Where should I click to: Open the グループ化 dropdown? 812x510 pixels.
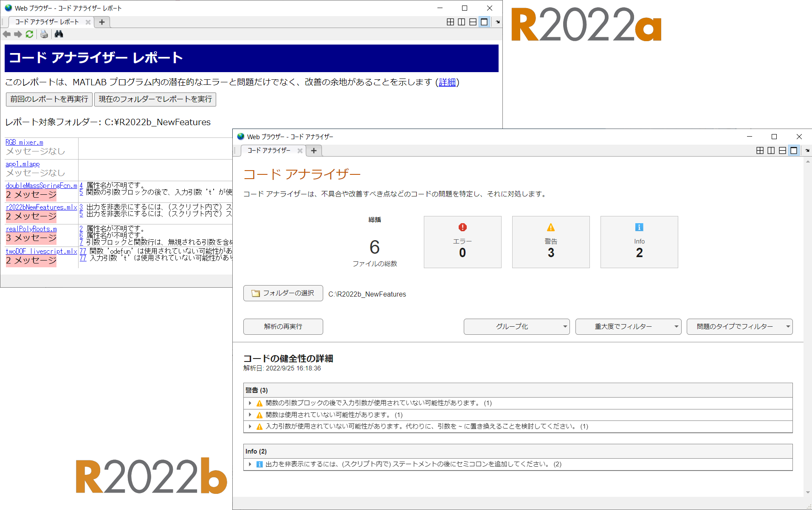(x=516, y=327)
